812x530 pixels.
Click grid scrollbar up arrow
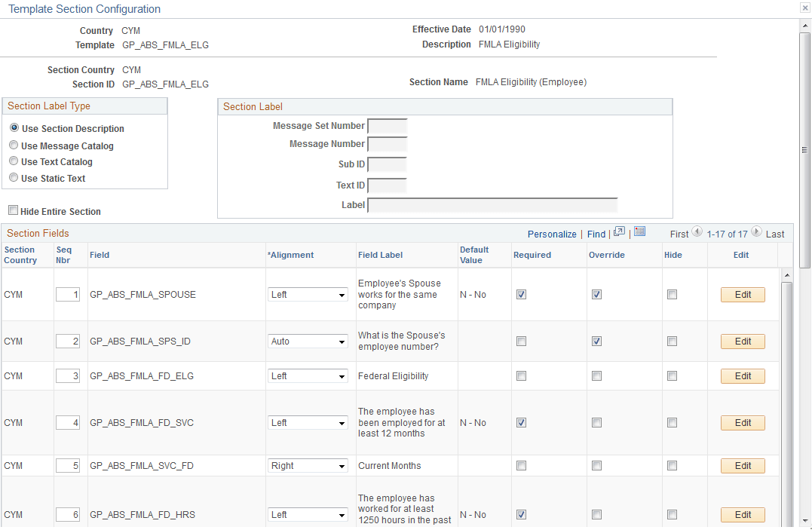tap(786, 275)
